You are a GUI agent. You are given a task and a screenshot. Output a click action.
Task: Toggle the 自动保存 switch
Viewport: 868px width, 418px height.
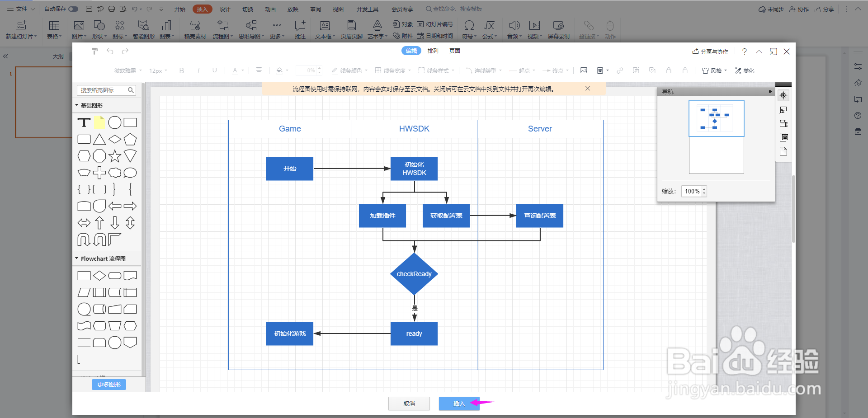(73, 9)
